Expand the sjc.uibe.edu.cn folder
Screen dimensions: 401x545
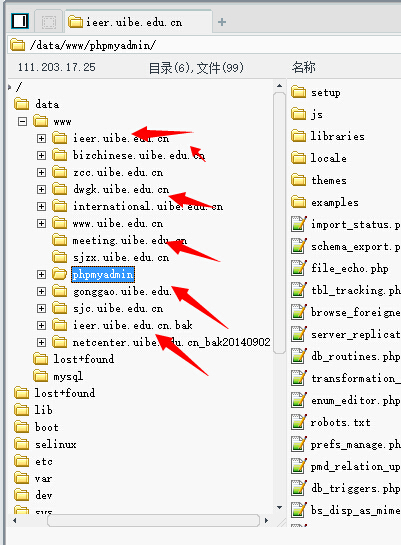point(41,308)
